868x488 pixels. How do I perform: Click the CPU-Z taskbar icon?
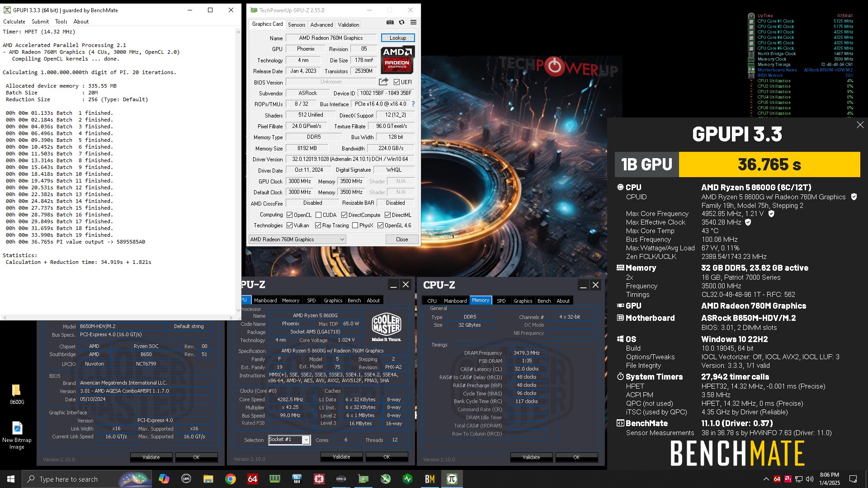(341, 479)
